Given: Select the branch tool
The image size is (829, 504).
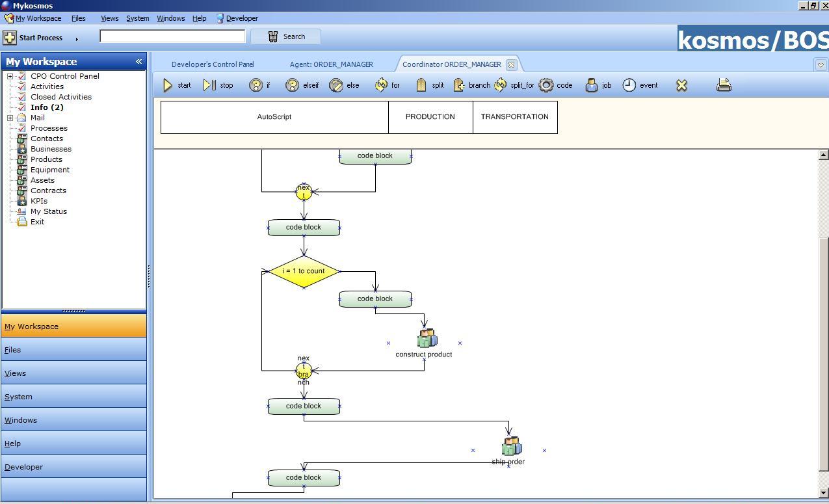Looking at the screenshot, I should coord(471,85).
